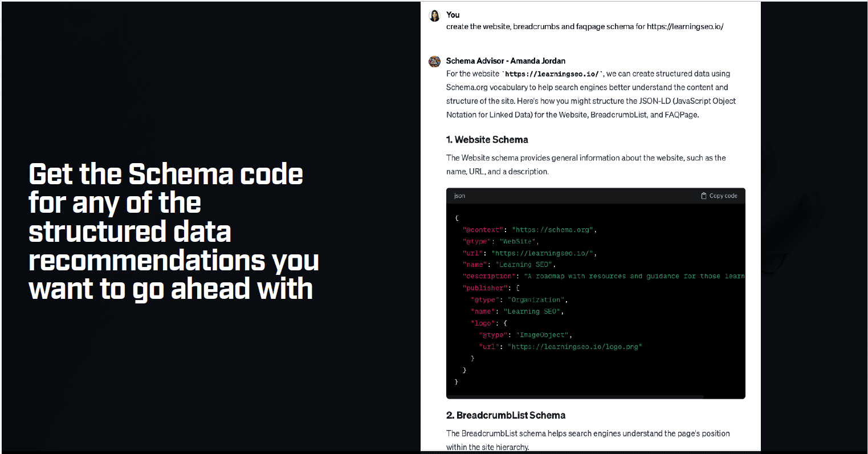Click the logo URL learningseo.io/logo.png in code
868x454 pixels.
[x=574, y=346]
